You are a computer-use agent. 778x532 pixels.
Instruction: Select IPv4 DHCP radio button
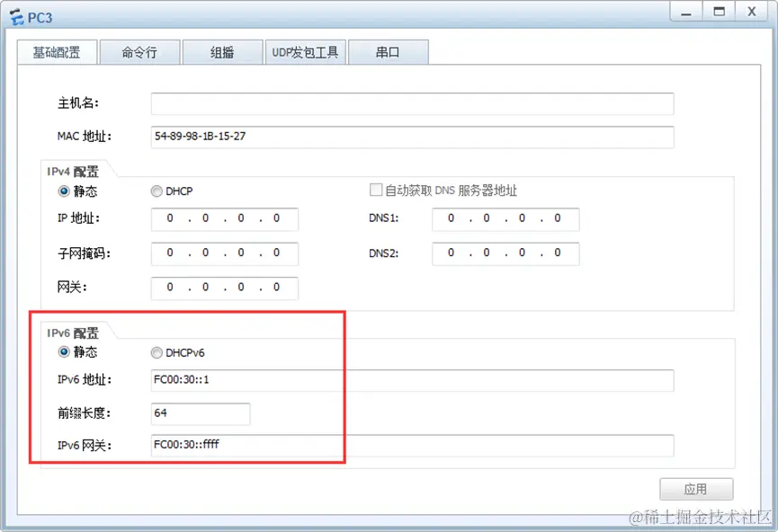156,191
